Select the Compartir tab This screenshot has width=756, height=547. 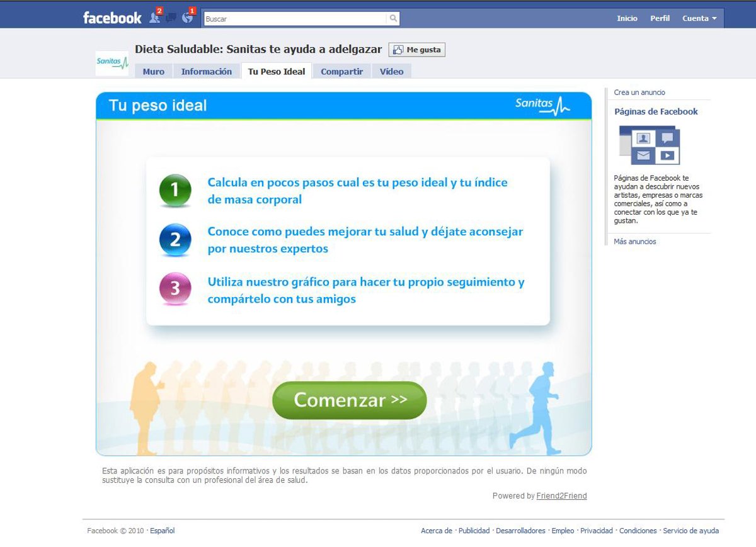coord(341,72)
